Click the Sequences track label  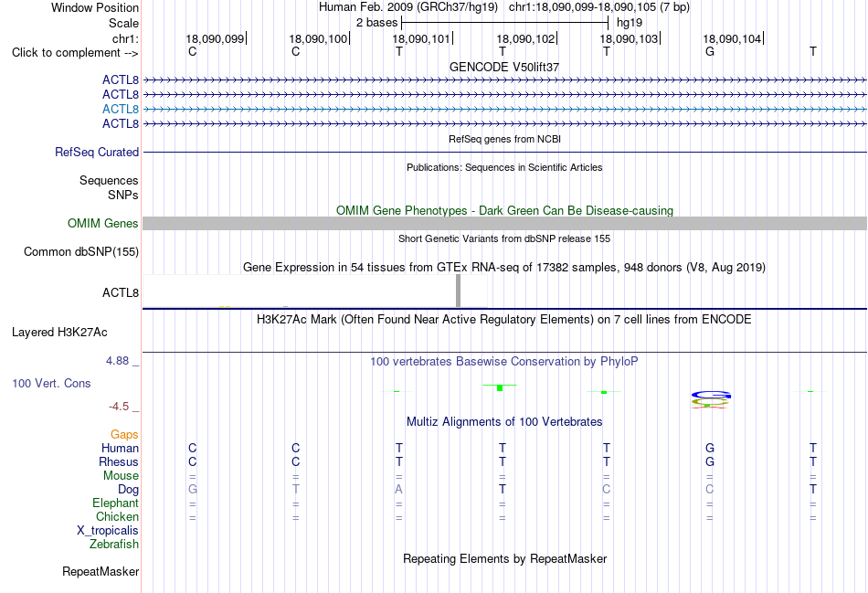click(109, 181)
